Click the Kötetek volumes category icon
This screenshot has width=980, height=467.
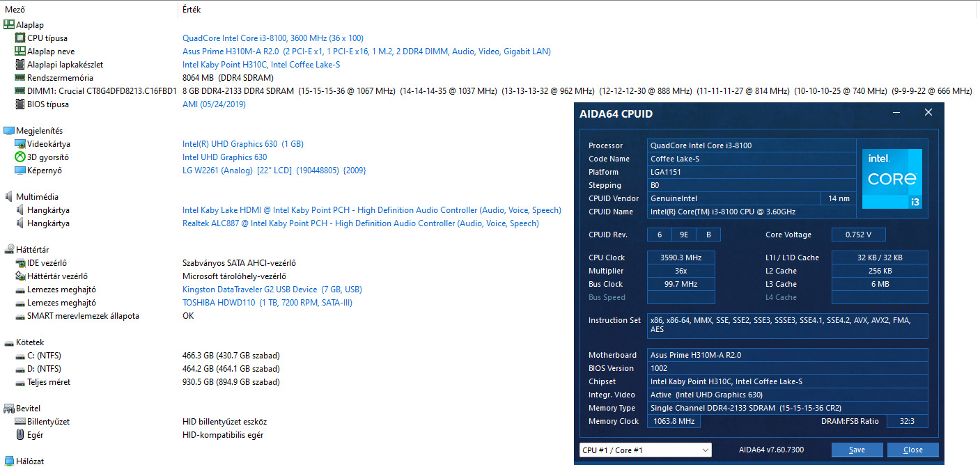point(9,342)
